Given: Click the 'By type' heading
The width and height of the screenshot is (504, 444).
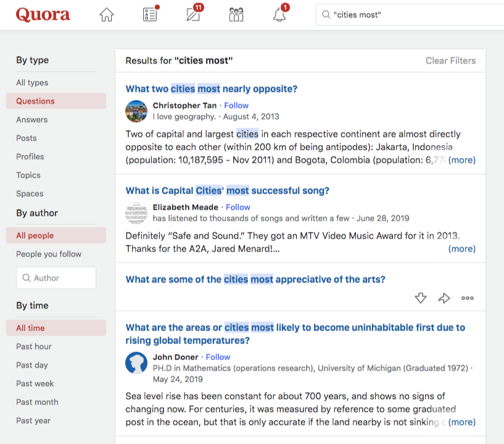Looking at the screenshot, I should (33, 60).
